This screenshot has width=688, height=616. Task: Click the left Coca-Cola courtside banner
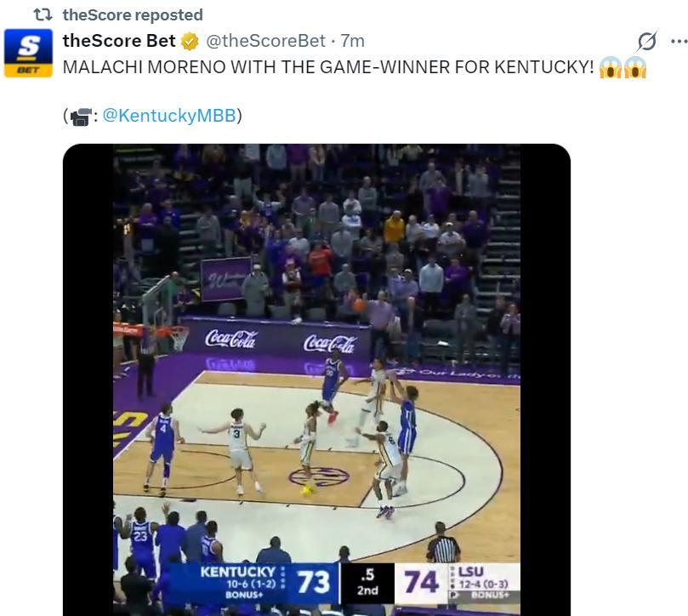[231, 339]
